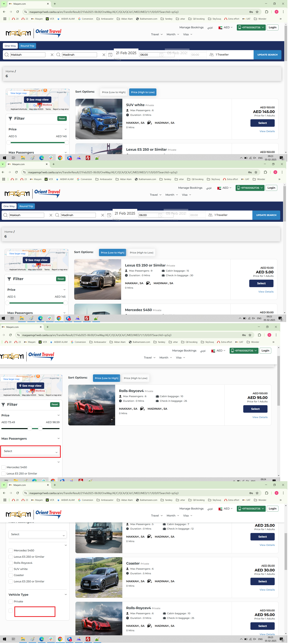Collapse the Vehicle Type filter section
This screenshot has width=291, height=644.
click(66, 594)
